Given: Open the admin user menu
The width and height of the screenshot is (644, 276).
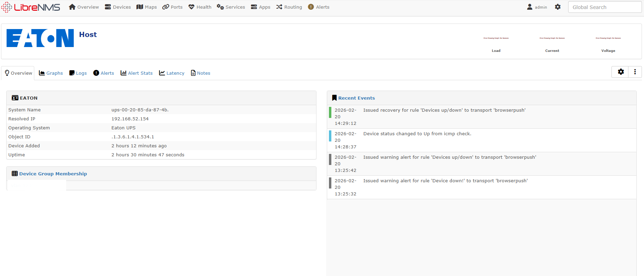Looking at the screenshot, I should click(x=537, y=7).
